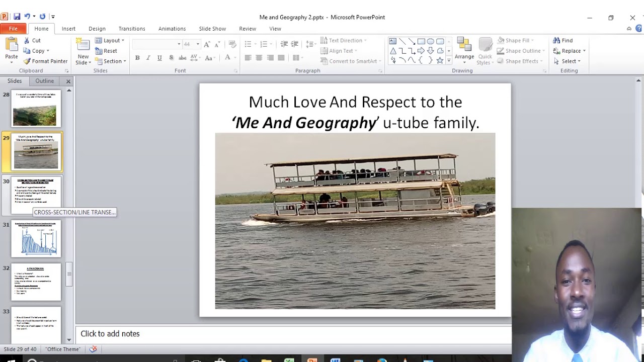The image size is (644, 362).
Task: Justify the paragraph text
Action: click(281, 58)
